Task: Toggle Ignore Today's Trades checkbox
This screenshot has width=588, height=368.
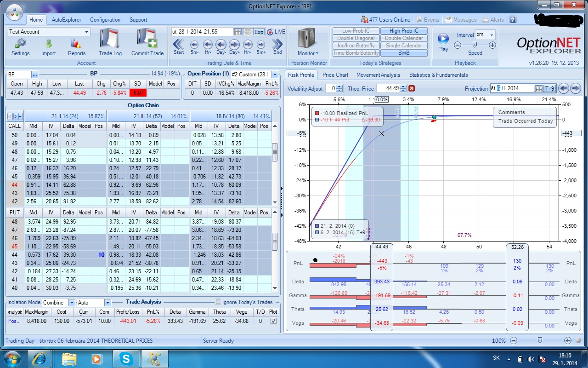Action: pos(218,302)
